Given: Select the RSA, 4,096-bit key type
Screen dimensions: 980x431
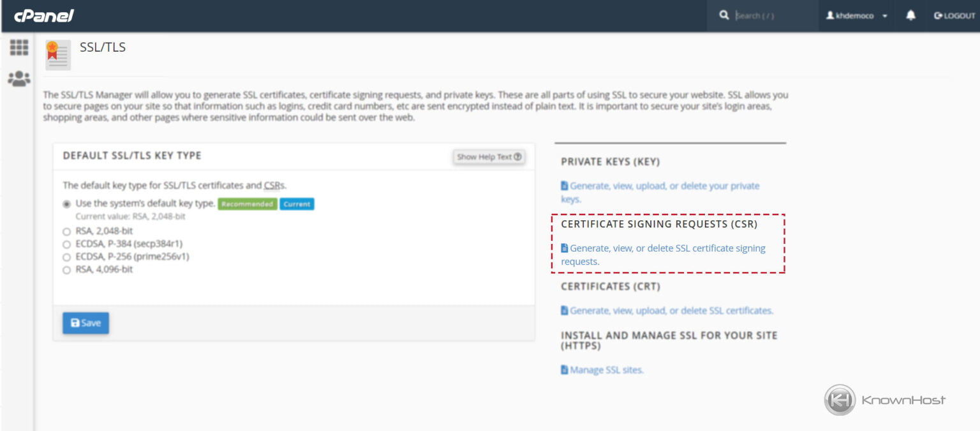Looking at the screenshot, I should [66, 269].
